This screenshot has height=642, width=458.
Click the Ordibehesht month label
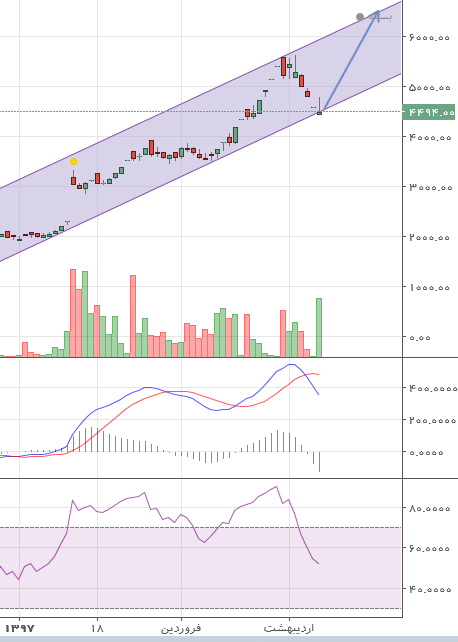289,628
